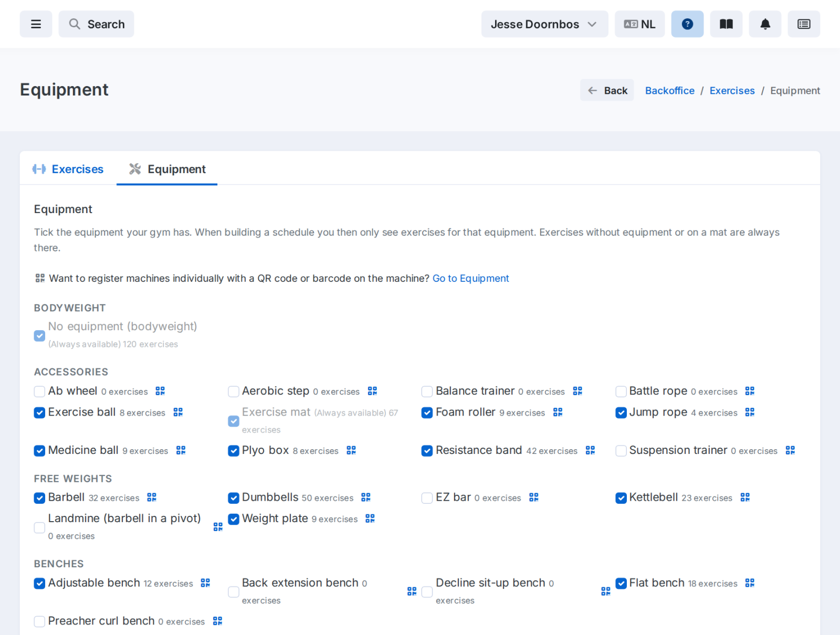Click the list panel icon in header

(804, 24)
